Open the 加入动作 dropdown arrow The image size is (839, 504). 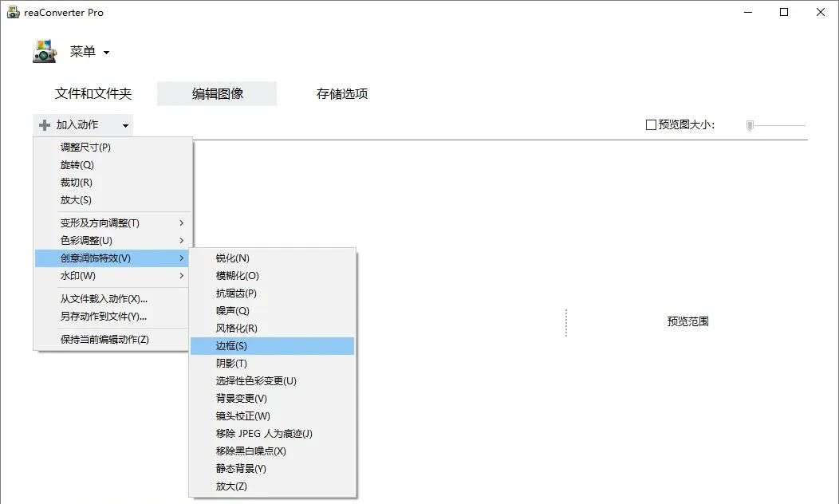coord(125,125)
